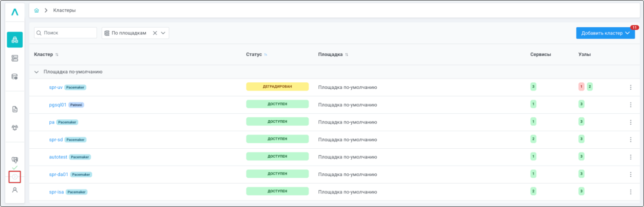The image size is (644, 207).
Task: Clear the По площадкам grouping selection
Action: point(155,33)
